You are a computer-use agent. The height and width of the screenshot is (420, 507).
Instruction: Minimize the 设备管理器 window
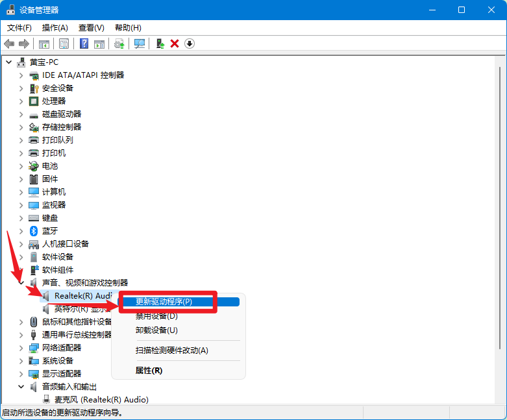tap(432, 10)
